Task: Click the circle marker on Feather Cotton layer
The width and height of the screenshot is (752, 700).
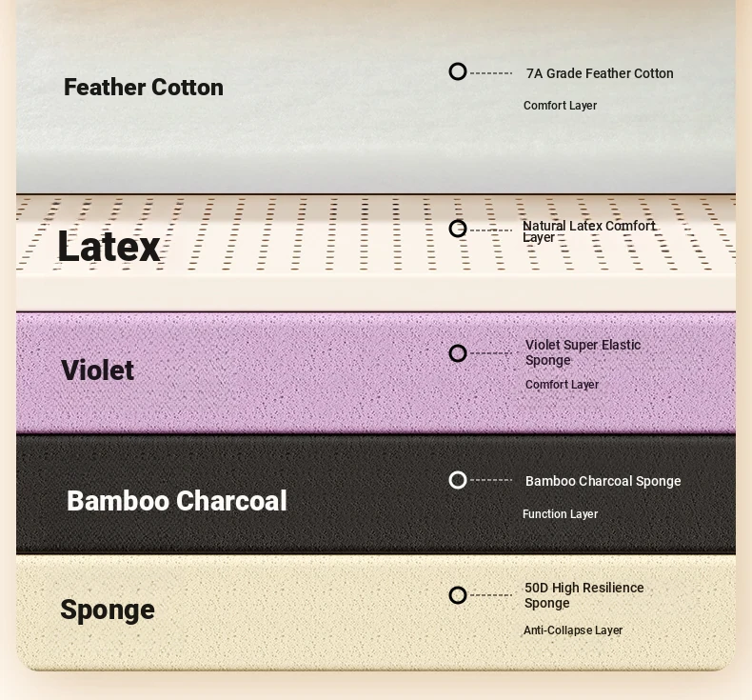Action: [x=458, y=71]
